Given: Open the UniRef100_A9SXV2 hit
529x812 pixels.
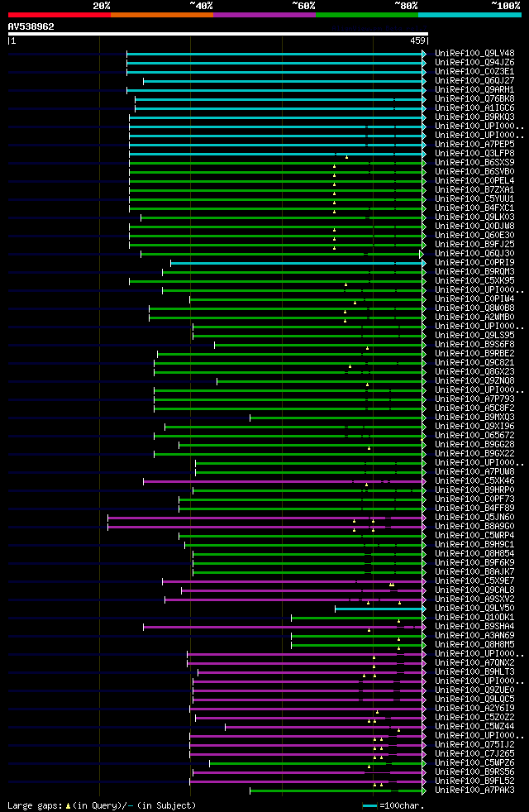Looking at the screenshot, I should (474, 599).
